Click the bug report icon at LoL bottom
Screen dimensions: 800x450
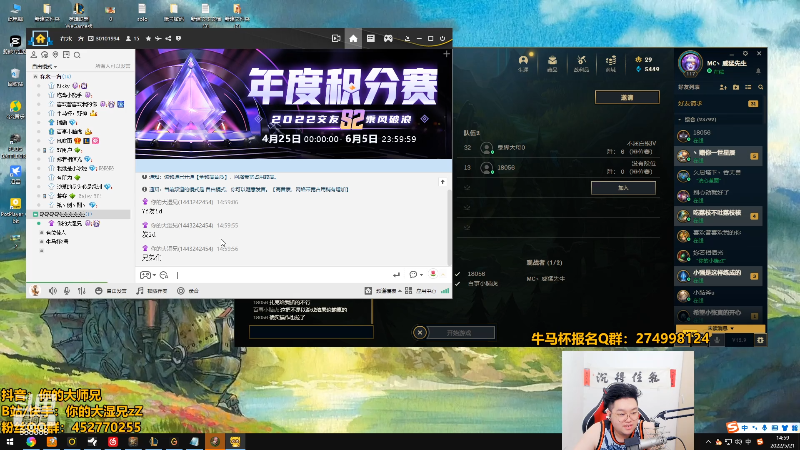coord(760,340)
